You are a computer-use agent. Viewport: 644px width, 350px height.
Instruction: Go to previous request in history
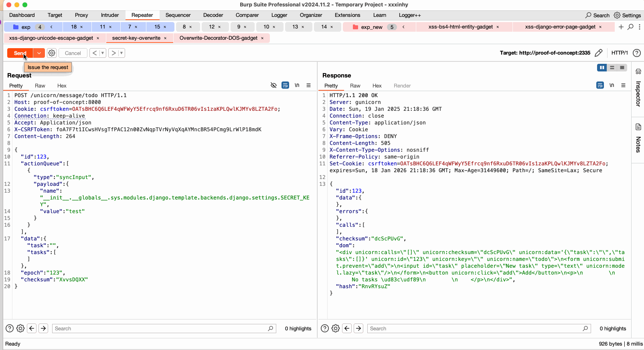coord(95,53)
